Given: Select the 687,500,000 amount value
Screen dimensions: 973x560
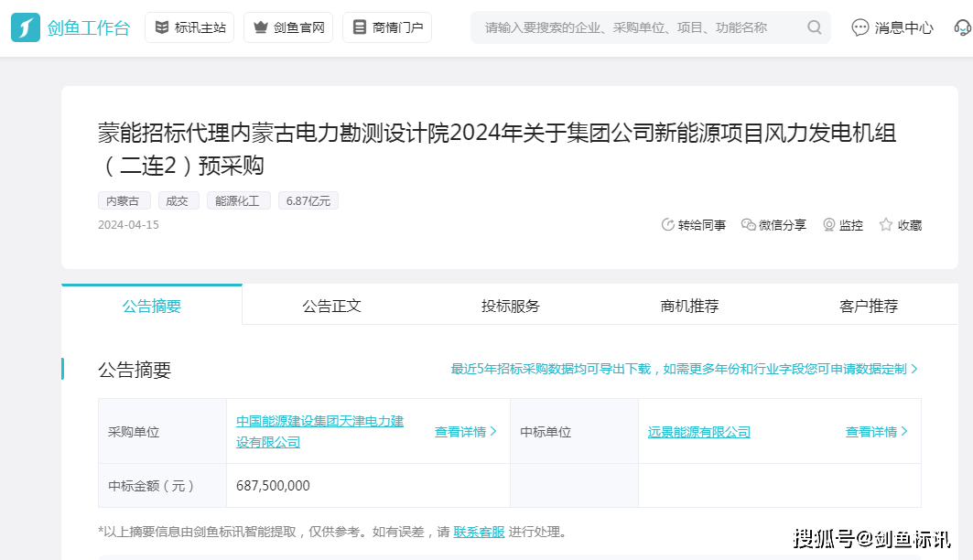Looking at the screenshot, I should pos(273,486).
